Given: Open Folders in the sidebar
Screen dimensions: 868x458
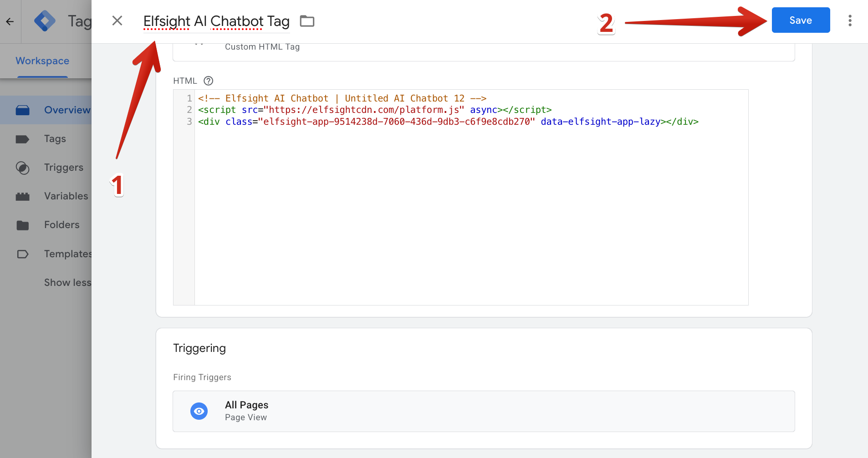Looking at the screenshot, I should (x=46, y=225).
